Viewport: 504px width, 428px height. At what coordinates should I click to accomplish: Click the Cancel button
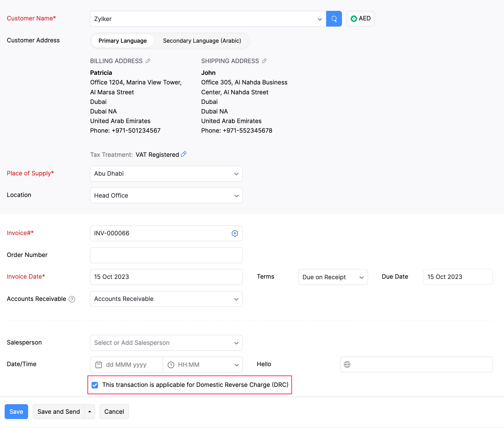click(x=114, y=412)
